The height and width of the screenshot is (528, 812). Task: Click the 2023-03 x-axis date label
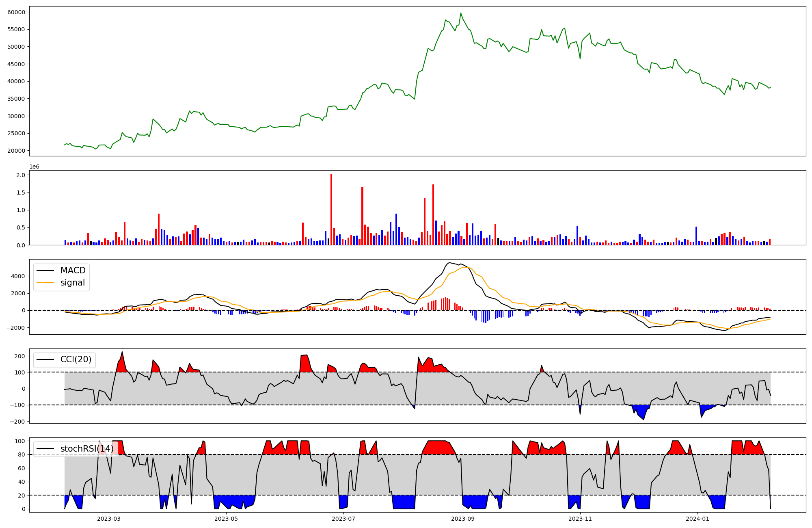point(109,519)
